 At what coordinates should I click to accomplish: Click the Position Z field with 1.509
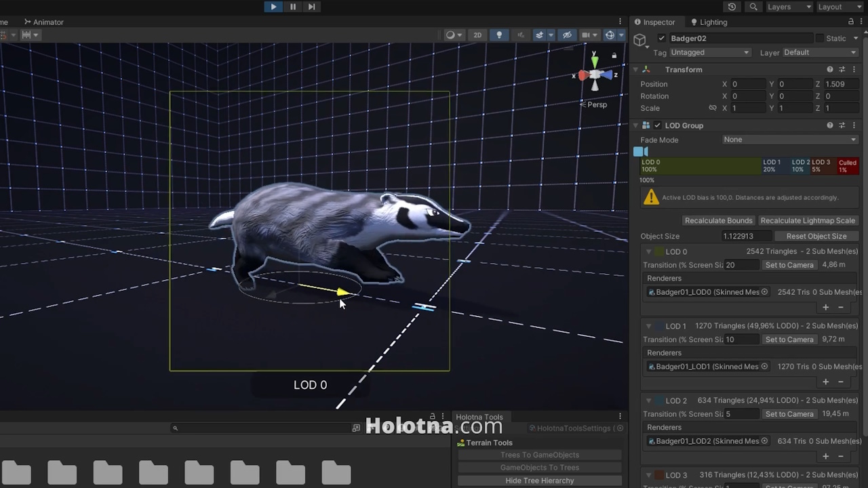[842, 84]
